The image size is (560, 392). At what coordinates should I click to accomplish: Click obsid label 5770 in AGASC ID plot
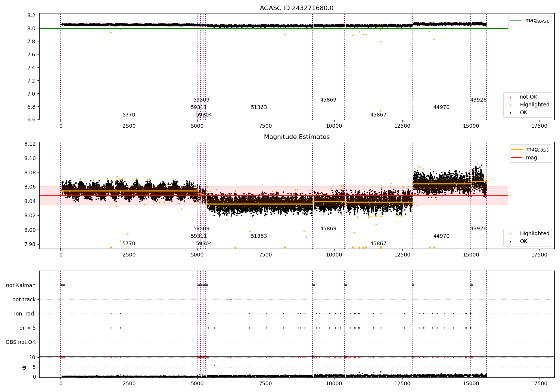(129, 115)
